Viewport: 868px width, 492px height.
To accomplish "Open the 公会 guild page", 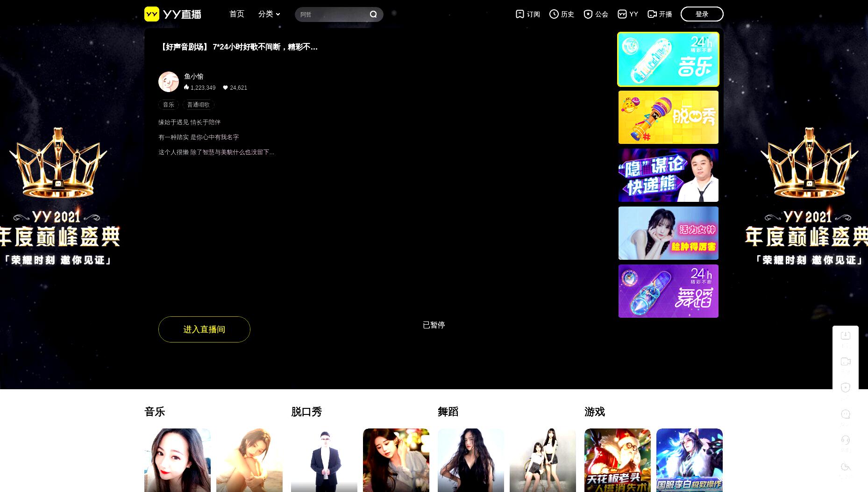I will pyautogui.click(x=596, y=14).
